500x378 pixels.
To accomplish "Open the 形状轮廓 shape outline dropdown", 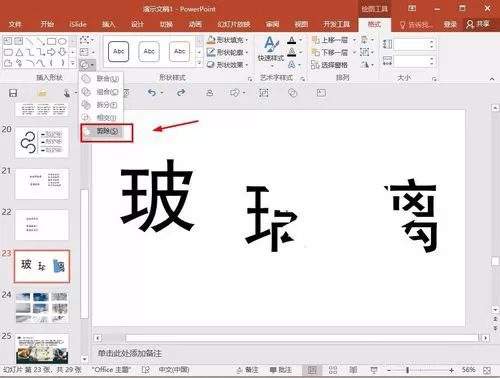I will pos(228,52).
